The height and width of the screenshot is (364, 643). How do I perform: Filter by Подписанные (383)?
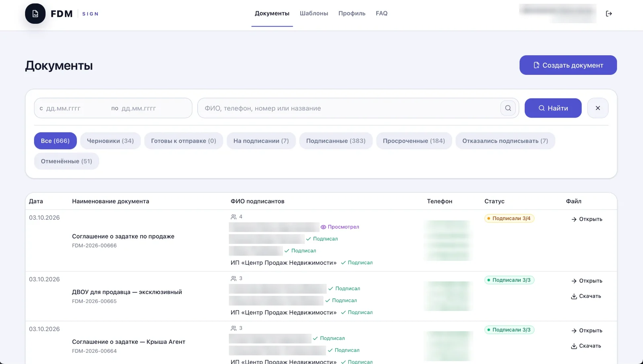336,141
